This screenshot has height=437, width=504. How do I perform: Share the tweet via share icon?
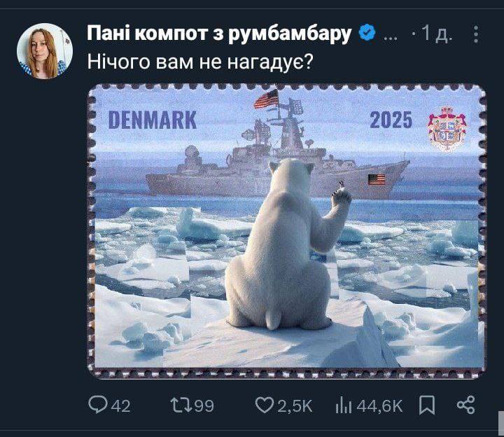[465, 405]
